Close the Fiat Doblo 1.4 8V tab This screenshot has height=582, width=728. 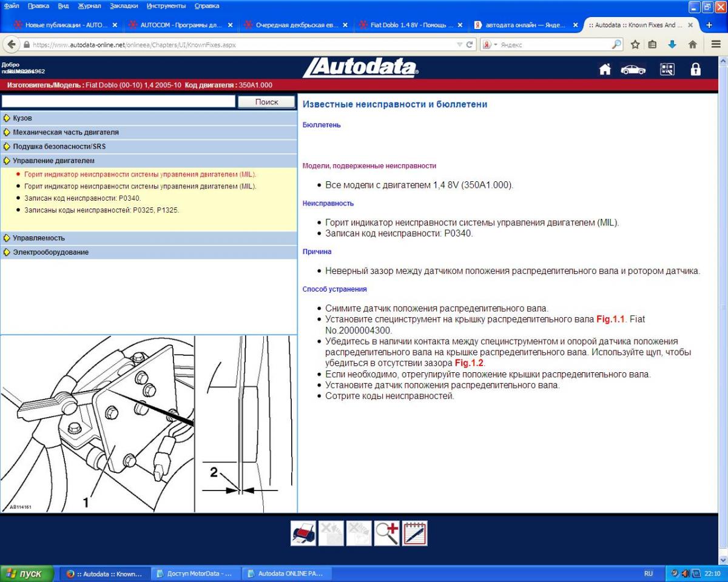click(x=460, y=25)
